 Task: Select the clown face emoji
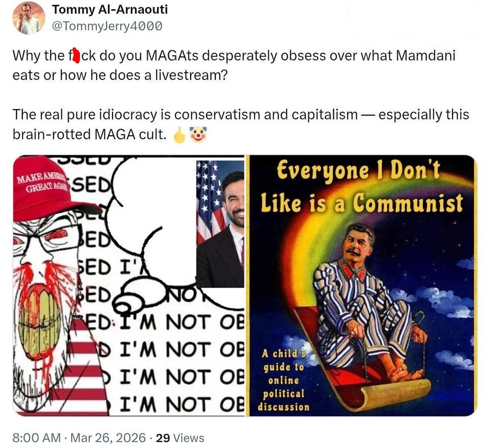point(198,134)
